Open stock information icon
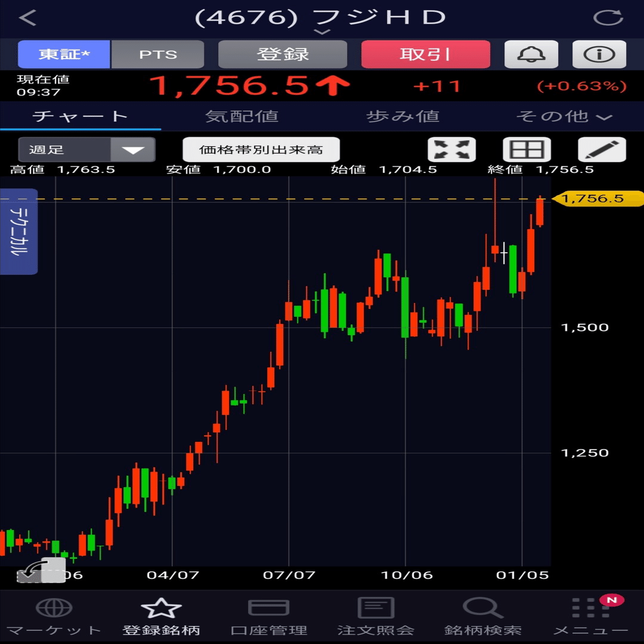644x644 pixels. click(599, 54)
